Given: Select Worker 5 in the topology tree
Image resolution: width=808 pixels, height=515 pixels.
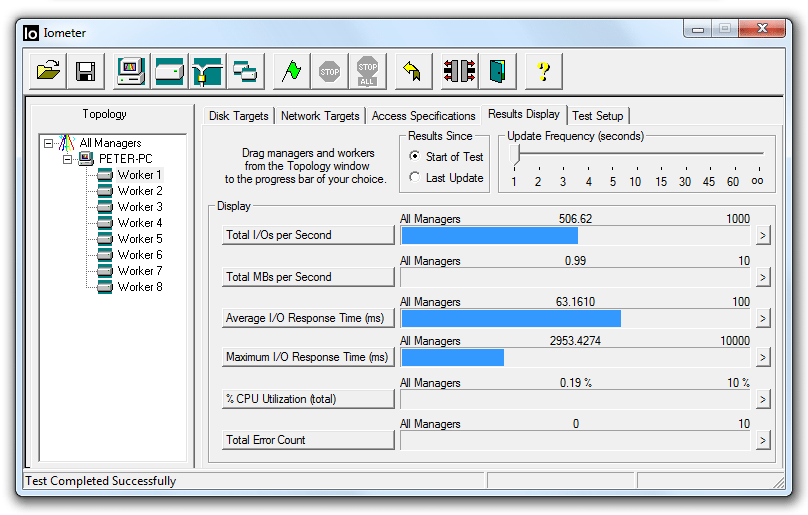Looking at the screenshot, I should pos(140,239).
